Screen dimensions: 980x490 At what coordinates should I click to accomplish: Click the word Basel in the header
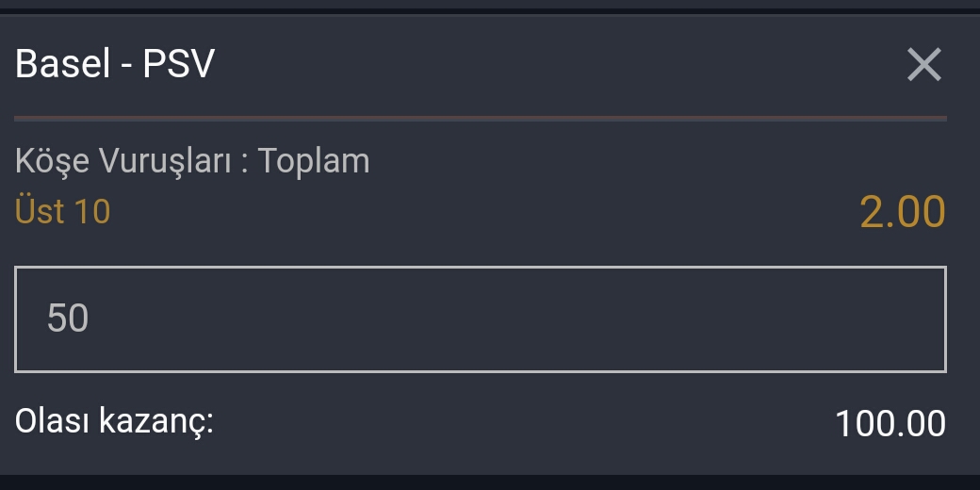point(62,65)
